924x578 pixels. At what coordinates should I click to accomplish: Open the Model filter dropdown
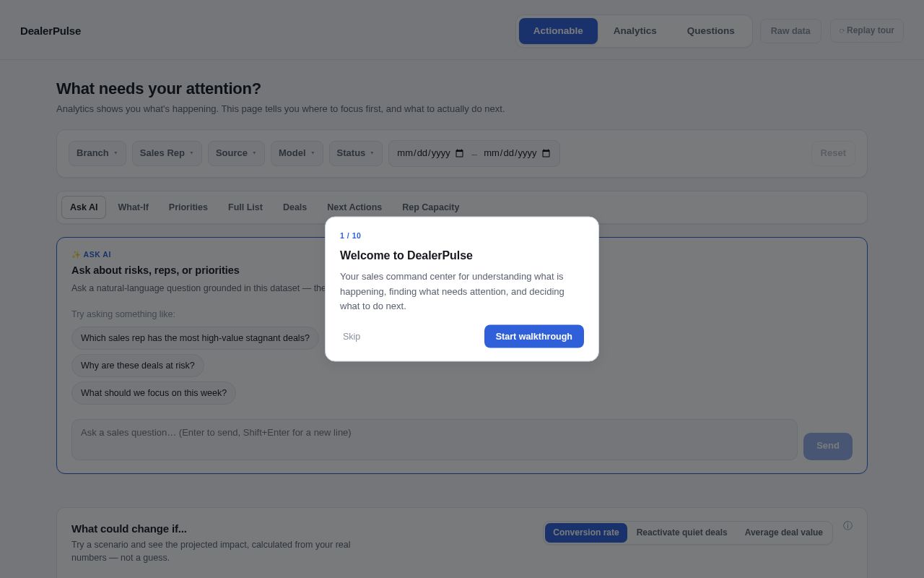coord(297,153)
